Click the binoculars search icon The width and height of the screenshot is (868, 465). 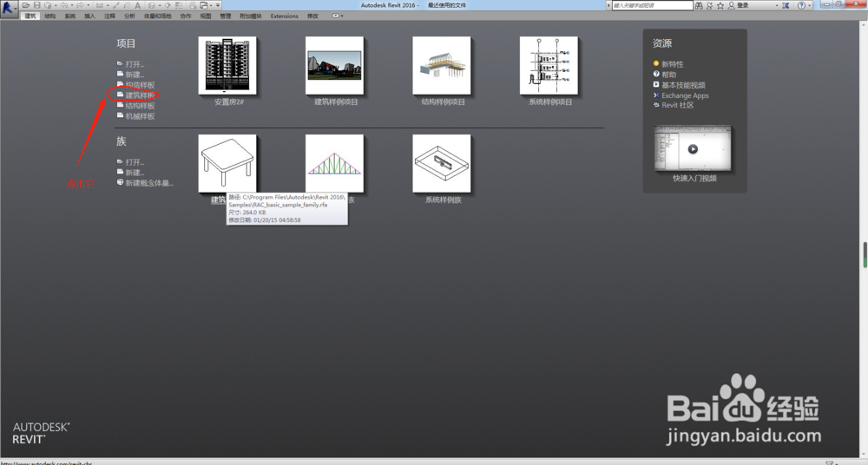[x=699, y=5]
